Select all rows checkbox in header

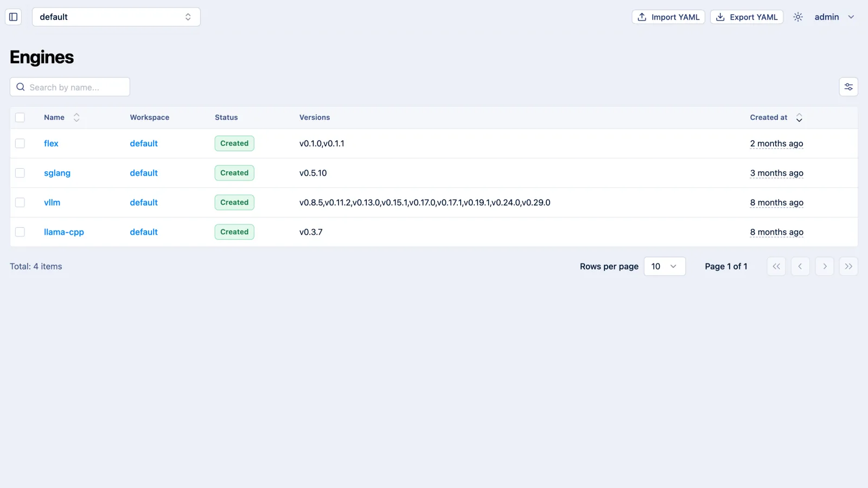click(x=20, y=118)
